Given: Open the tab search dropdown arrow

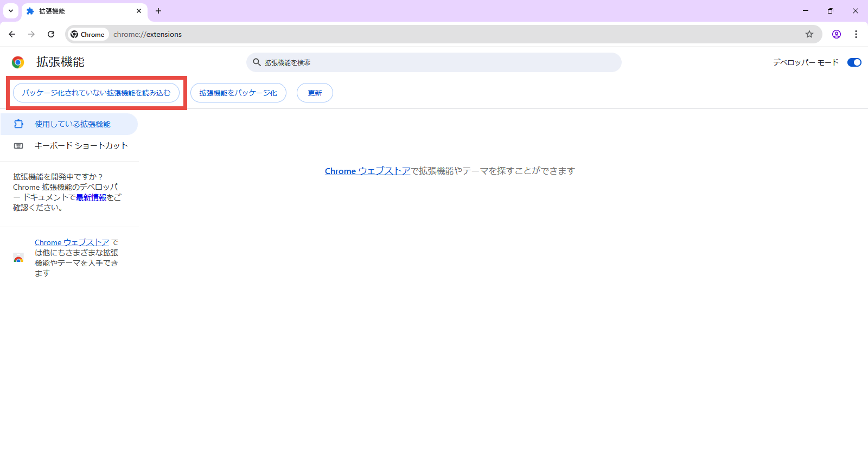Looking at the screenshot, I should (x=11, y=11).
